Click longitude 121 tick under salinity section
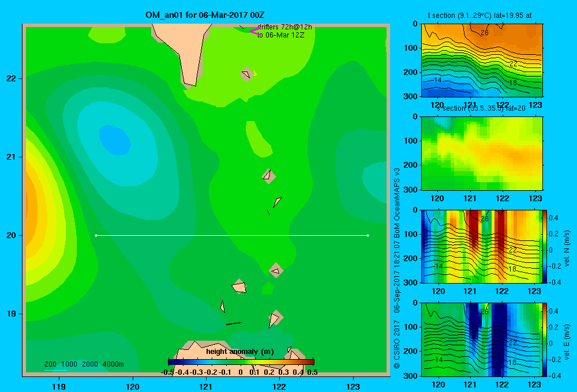This screenshot has width=577, height=392. point(470,198)
